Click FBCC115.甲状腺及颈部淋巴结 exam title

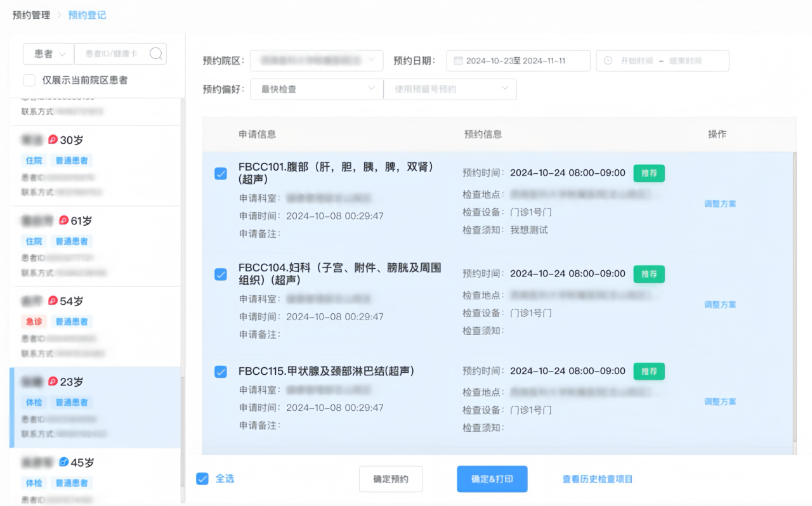[x=326, y=371]
